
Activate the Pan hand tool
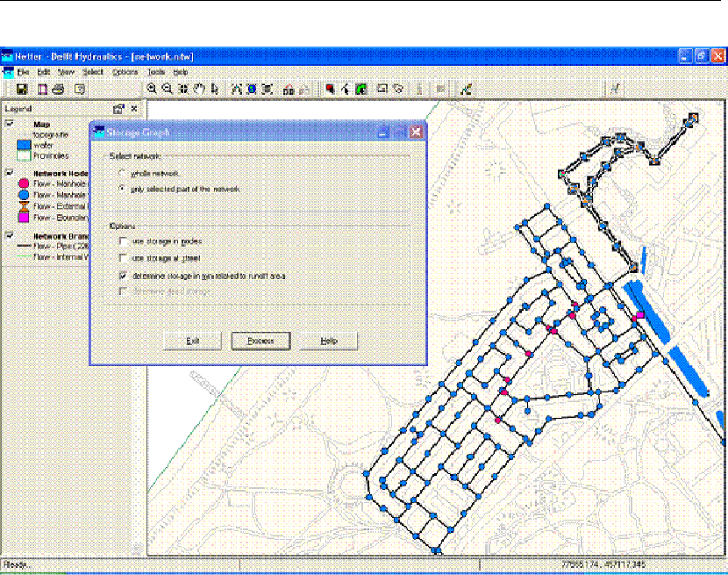tap(198, 89)
